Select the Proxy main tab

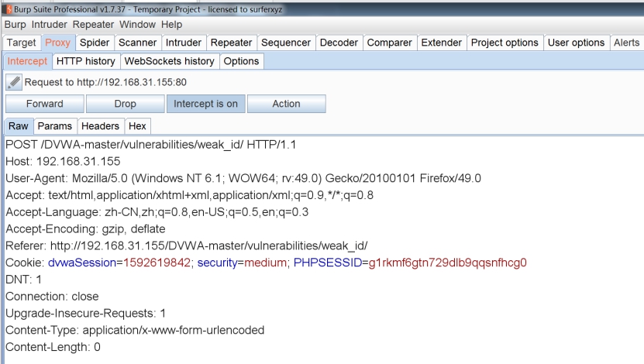pos(57,43)
